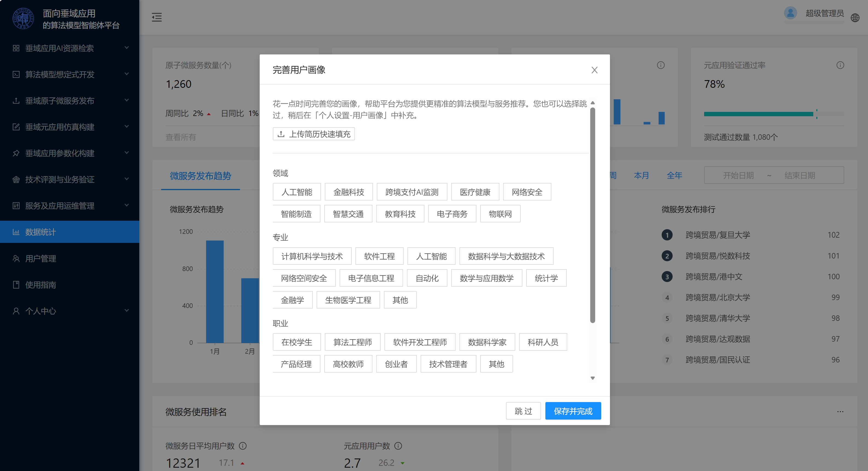Click the 开始日期 date input
Viewport: 868px width, 471px height.
(x=738, y=176)
